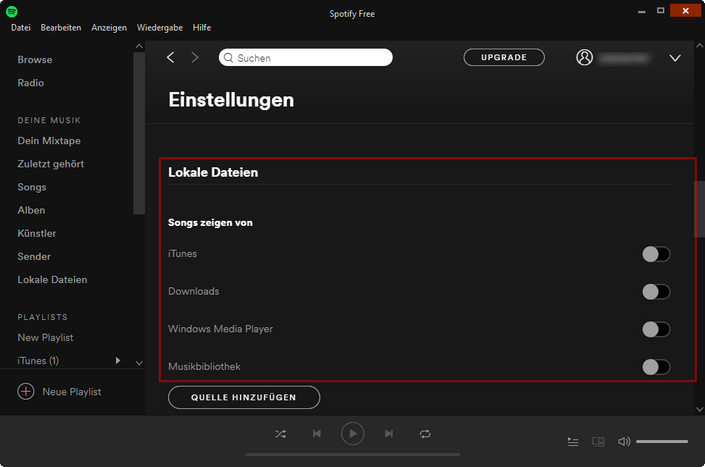This screenshot has width=705, height=467.
Task: Click the main pane scroll-up arrow
Action: [700, 46]
